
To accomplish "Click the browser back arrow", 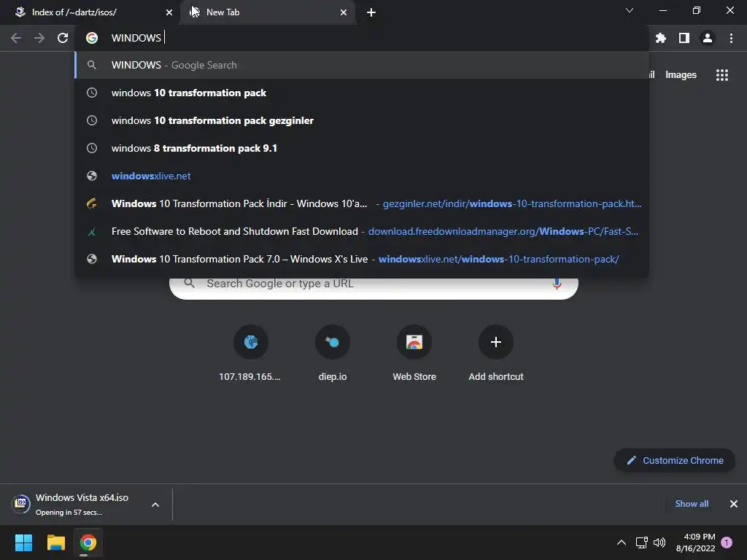I will tap(16, 38).
